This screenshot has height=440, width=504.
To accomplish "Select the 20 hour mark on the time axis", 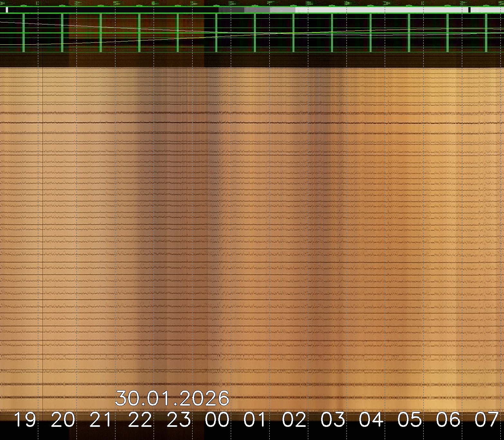I will coord(63,420).
